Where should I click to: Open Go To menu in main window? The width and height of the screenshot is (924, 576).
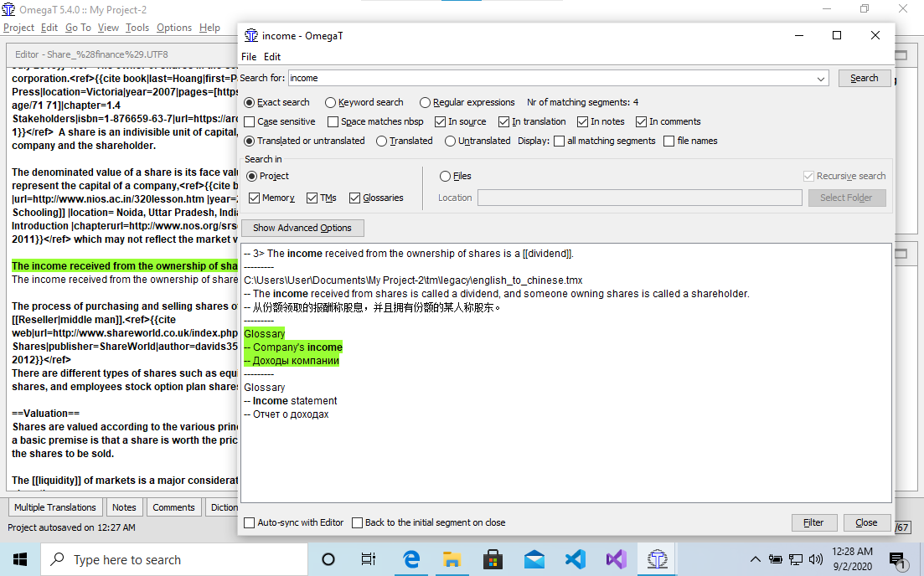[78, 28]
